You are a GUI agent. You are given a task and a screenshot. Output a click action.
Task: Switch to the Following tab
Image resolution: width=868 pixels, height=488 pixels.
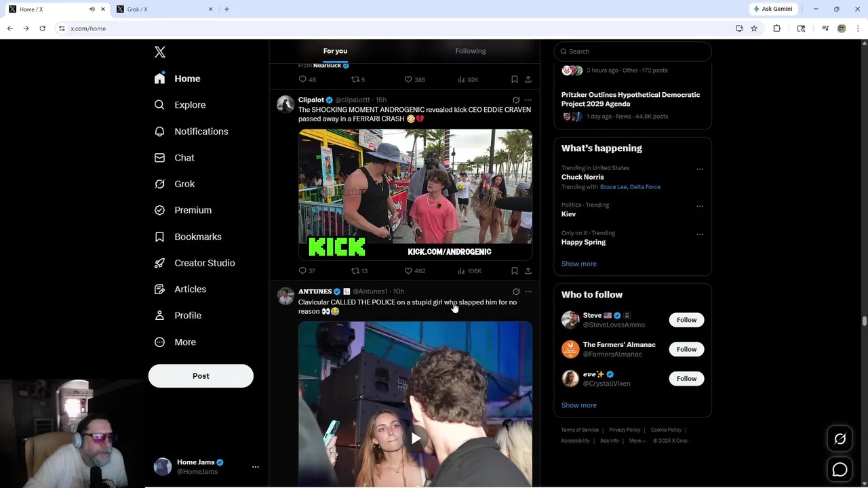(470, 51)
